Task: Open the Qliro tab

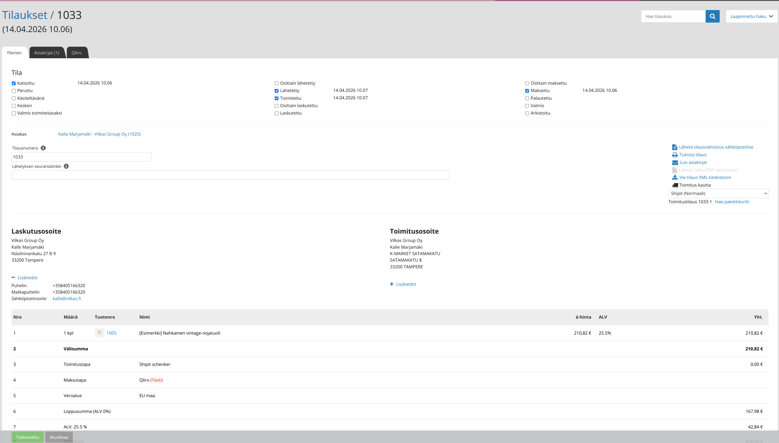Action: tap(76, 52)
